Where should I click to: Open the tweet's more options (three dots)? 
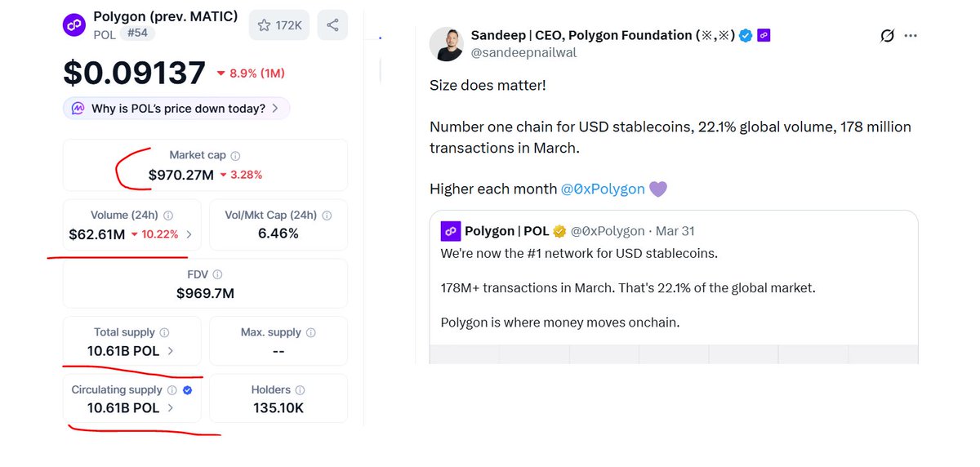911,36
